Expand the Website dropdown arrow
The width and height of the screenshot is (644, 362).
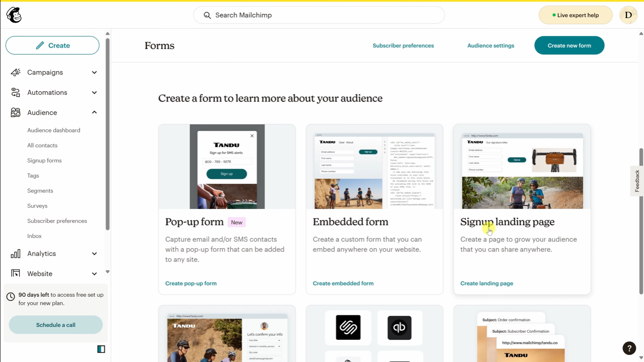(94, 273)
